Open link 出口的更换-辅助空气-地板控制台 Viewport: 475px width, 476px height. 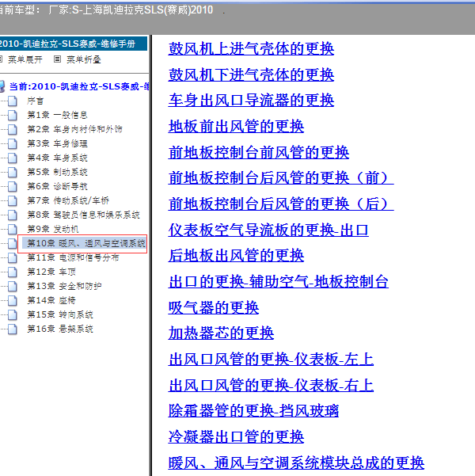click(x=279, y=282)
